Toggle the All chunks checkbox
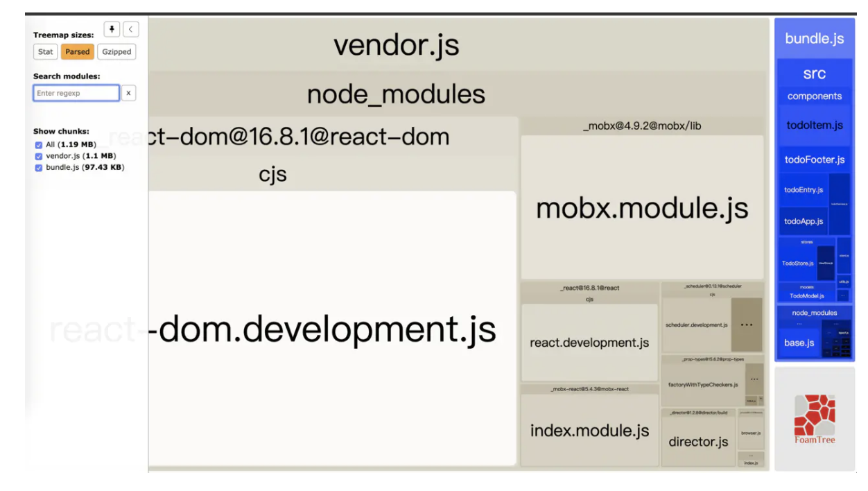 coord(39,145)
